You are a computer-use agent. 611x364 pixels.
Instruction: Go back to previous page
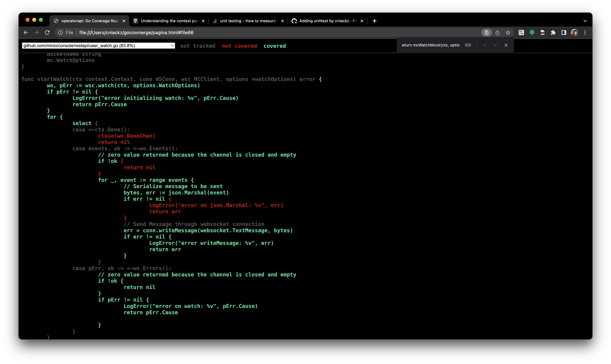pos(26,33)
